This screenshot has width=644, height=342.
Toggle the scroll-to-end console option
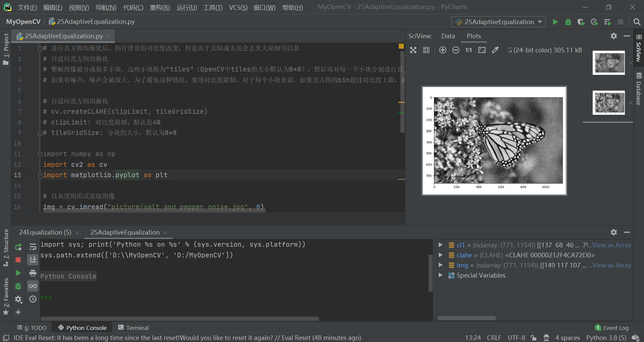pyautogui.click(x=33, y=259)
